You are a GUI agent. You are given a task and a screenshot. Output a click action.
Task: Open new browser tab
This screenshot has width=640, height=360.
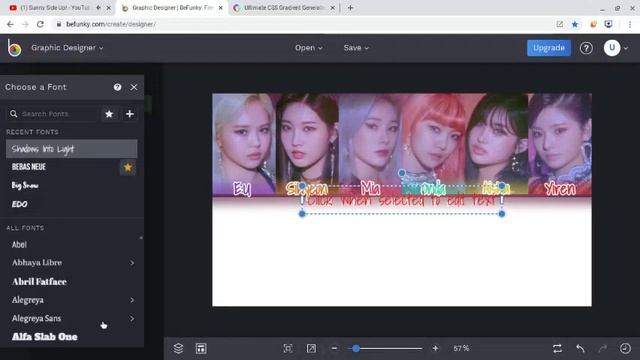350,7
